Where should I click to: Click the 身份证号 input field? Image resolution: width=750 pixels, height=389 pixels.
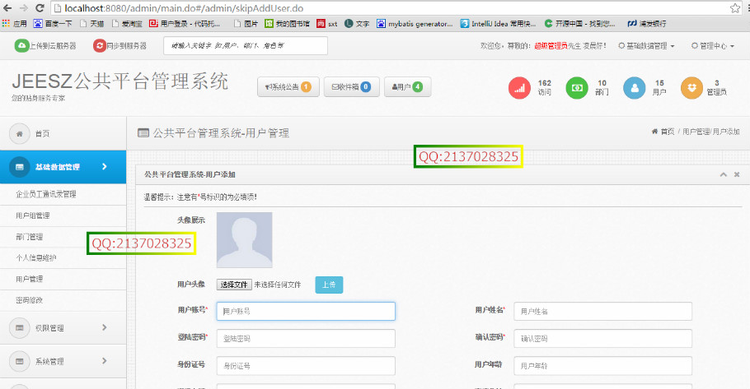(x=306, y=366)
